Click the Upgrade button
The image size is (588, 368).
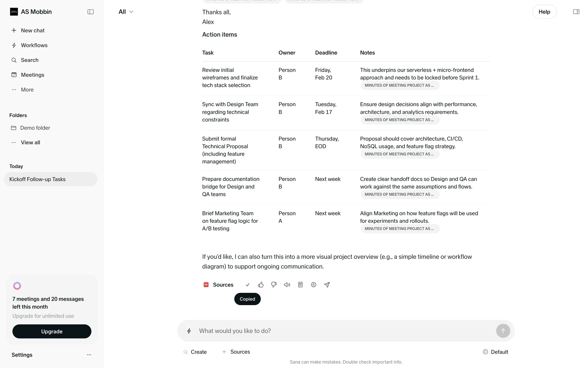(x=52, y=332)
